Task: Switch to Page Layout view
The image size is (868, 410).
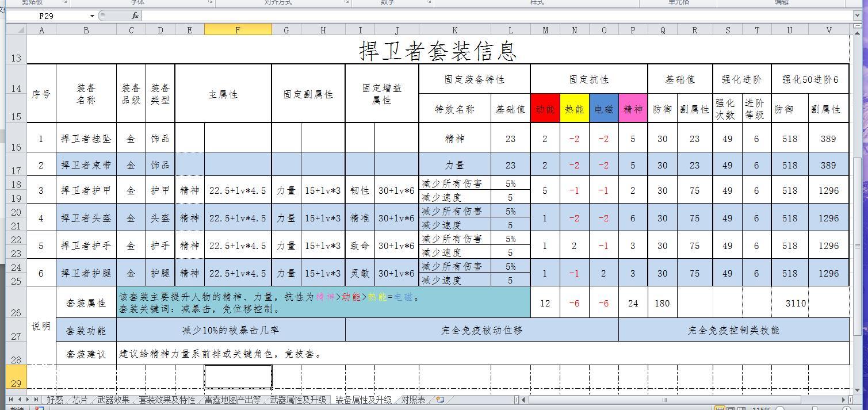Action: coord(729,408)
